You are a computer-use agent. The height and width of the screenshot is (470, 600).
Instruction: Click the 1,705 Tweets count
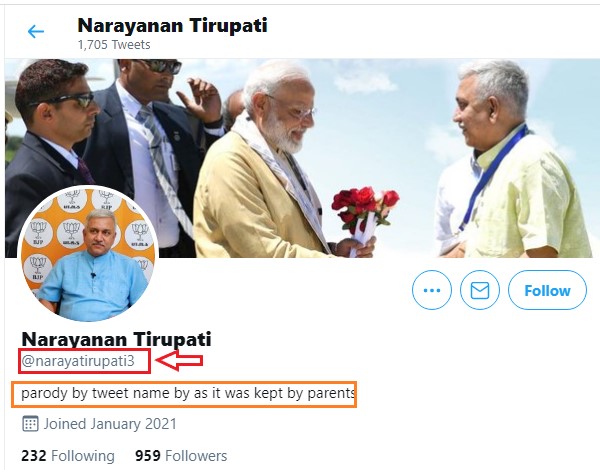[x=114, y=45]
